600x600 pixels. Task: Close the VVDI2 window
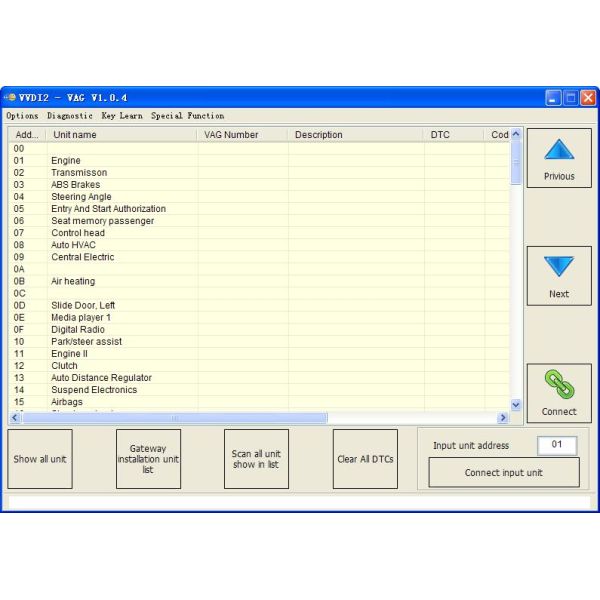point(588,98)
